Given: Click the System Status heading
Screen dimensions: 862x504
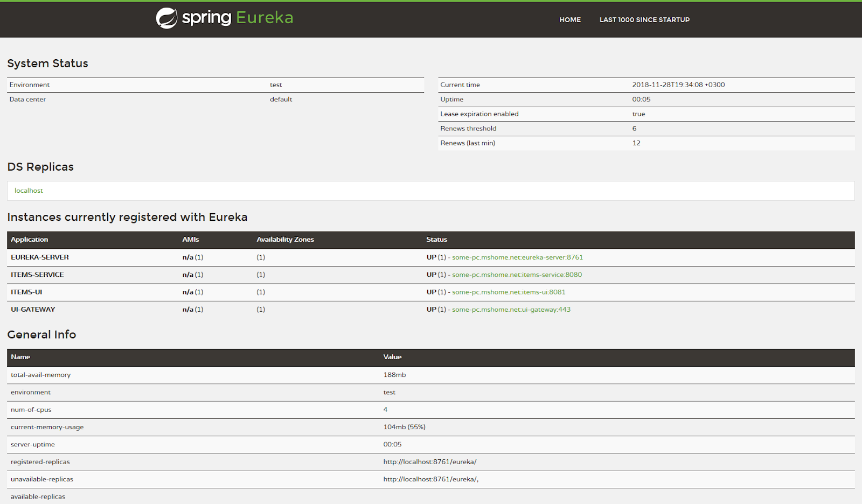Looking at the screenshot, I should 47,64.
